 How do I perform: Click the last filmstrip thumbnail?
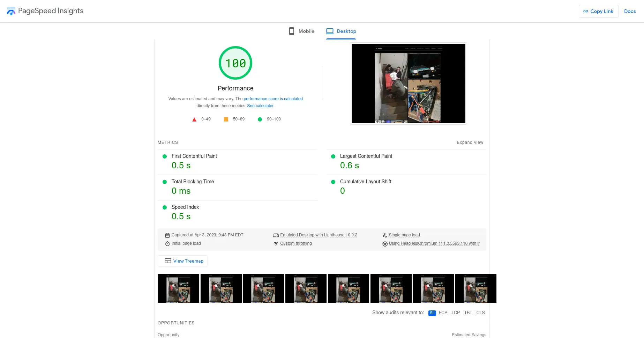(x=476, y=288)
